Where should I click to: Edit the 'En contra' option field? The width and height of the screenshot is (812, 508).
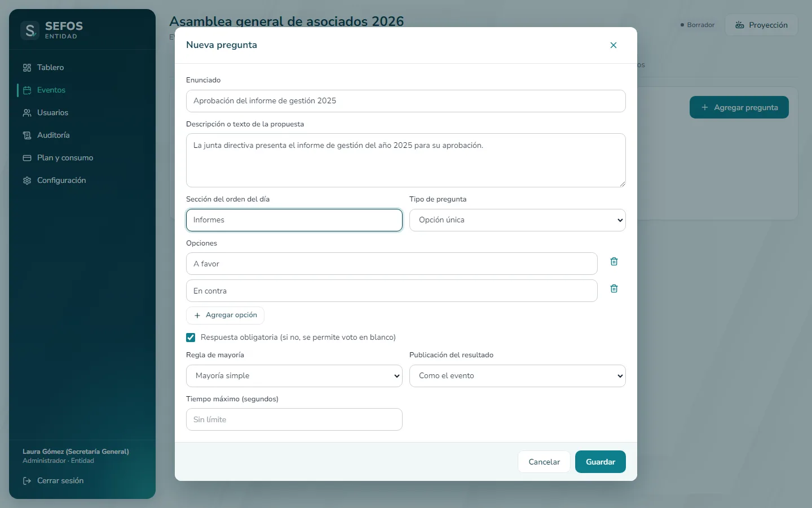tap(392, 291)
